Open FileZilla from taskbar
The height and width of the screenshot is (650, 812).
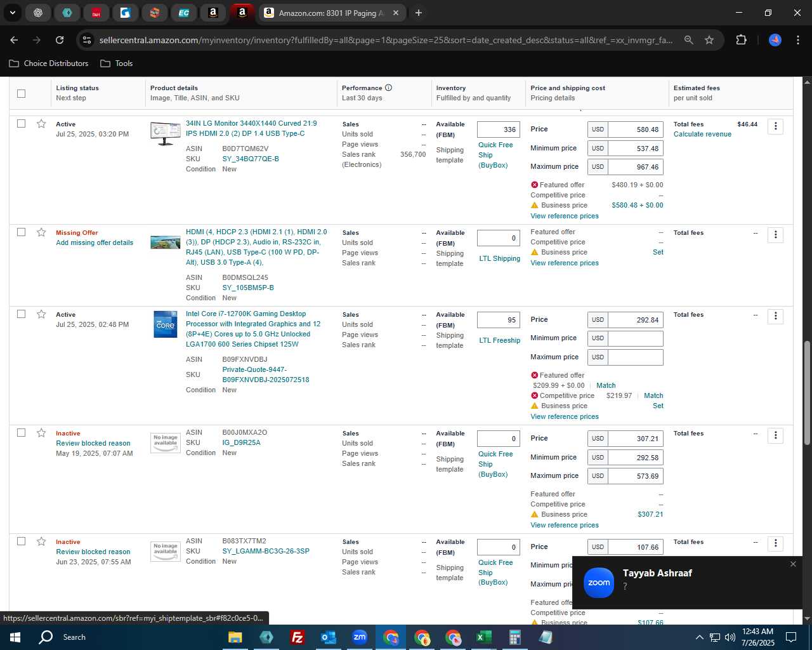[297, 637]
